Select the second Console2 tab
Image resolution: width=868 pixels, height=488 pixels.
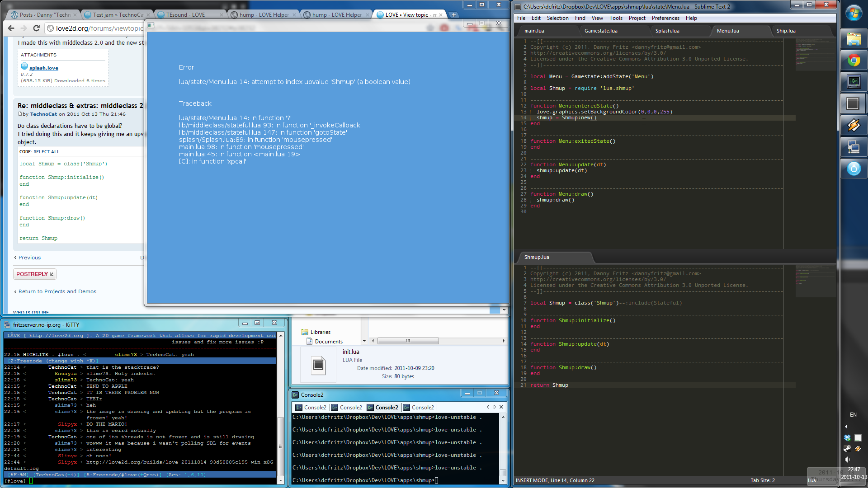[347, 408]
